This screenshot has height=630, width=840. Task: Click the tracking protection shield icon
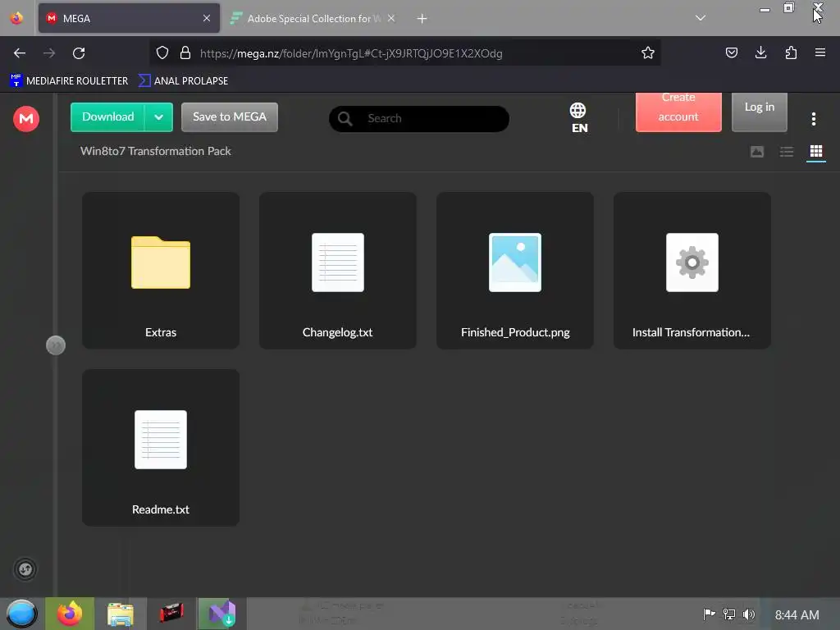[162, 53]
